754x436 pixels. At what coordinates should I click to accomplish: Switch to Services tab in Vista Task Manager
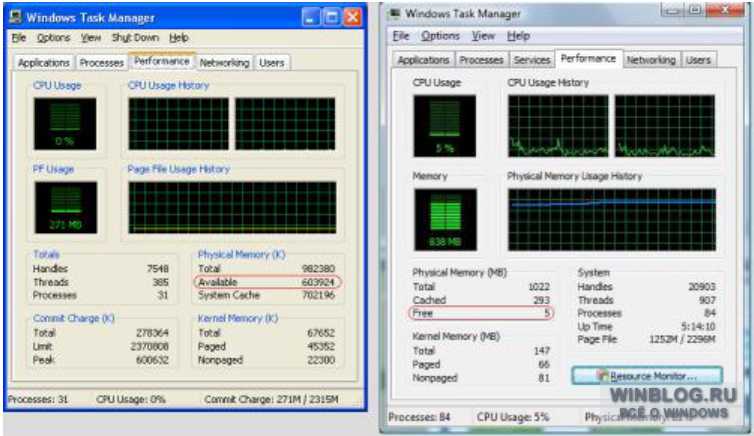tap(532, 60)
